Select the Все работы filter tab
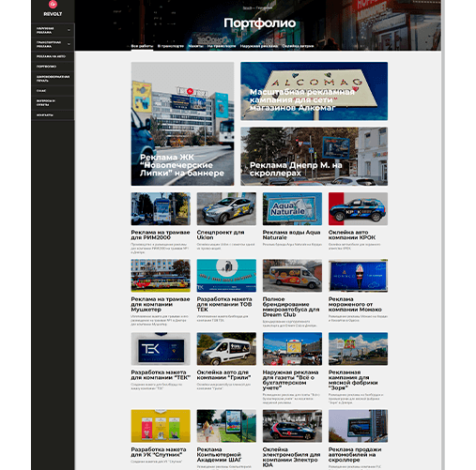This screenshot has height=470, width=476. coord(142,46)
